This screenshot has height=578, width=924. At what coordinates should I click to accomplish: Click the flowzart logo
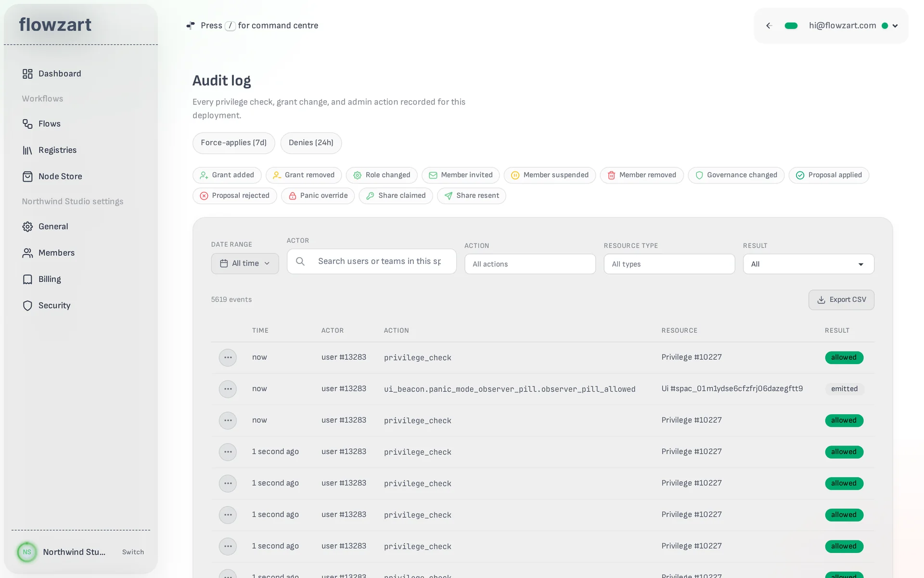click(x=55, y=25)
